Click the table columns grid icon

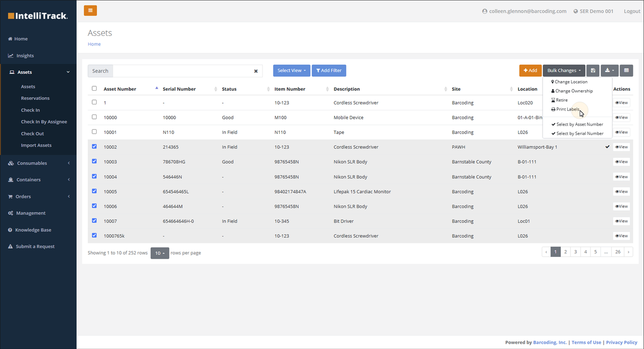coord(626,70)
